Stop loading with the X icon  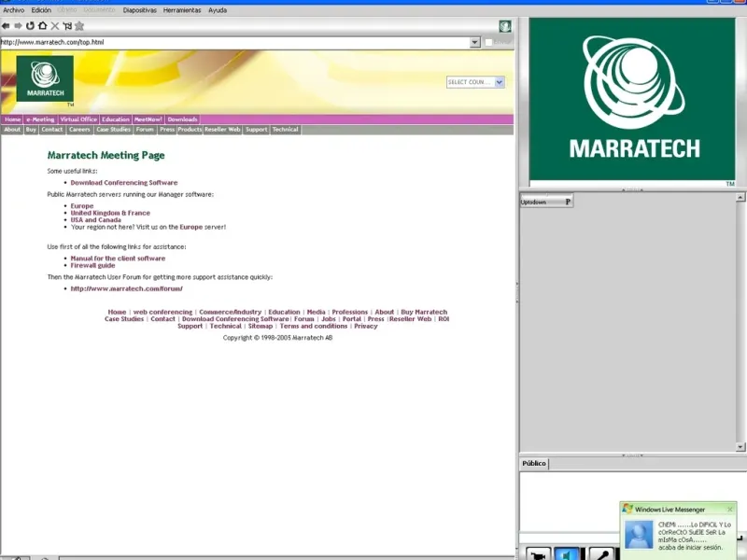pyautogui.click(x=55, y=26)
